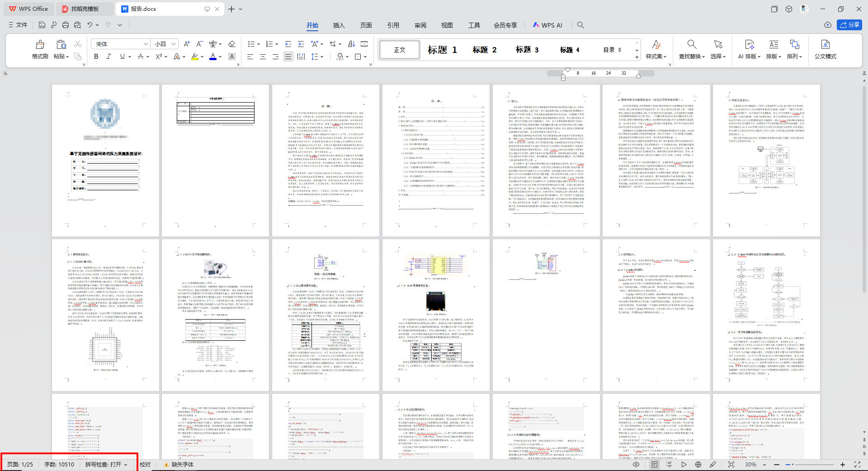Toggle eye-protection mode eye icon in status bar

(636, 464)
